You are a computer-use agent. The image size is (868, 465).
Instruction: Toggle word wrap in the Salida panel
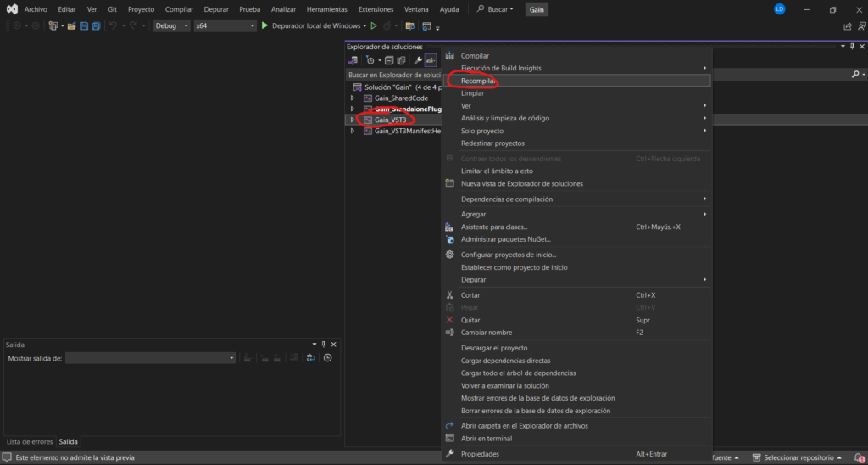point(311,358)
